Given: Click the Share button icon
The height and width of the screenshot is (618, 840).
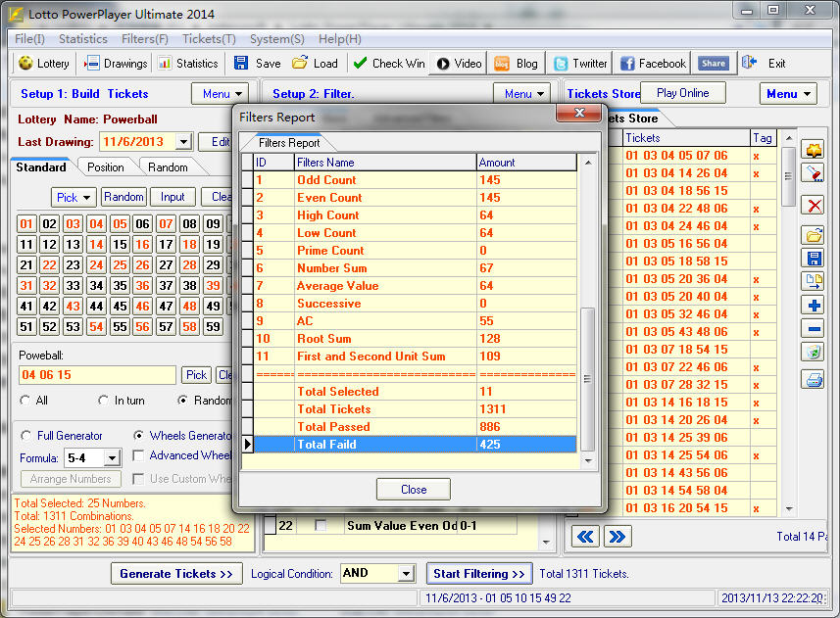Looking at the screenshot, I should [714, 63].
